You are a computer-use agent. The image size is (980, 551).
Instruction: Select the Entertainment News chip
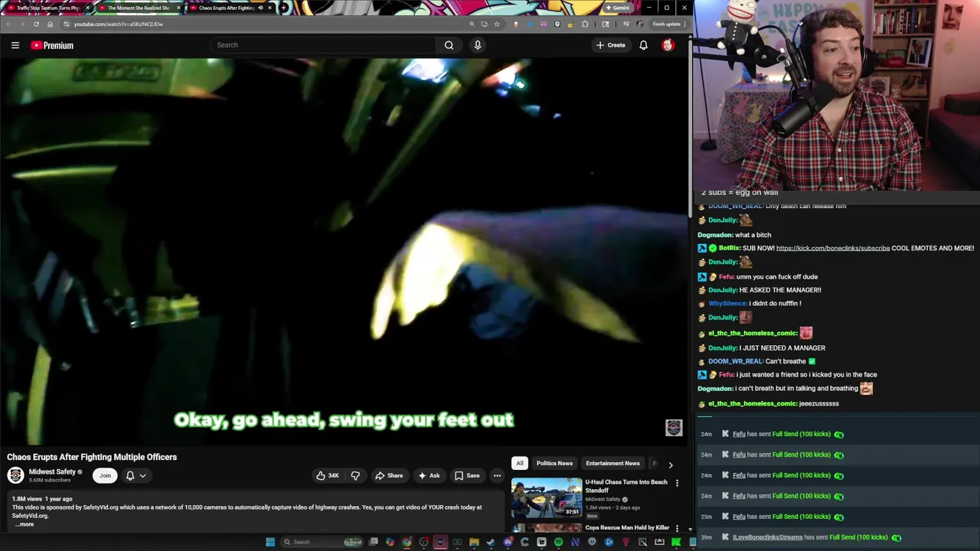click(612, 463)
